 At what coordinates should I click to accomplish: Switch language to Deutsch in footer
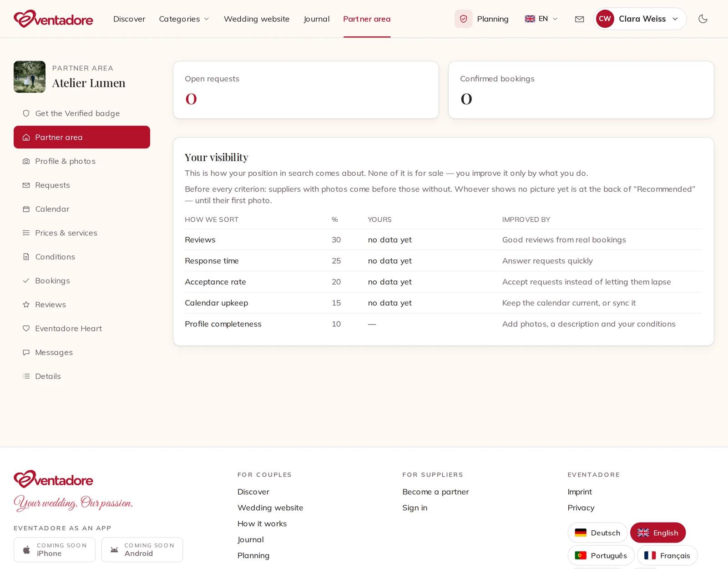597,533
